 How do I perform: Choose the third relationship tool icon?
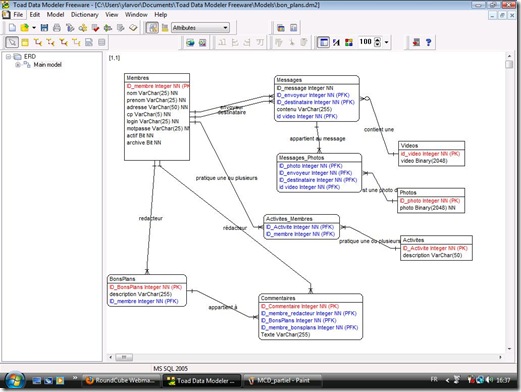point(63,42)
